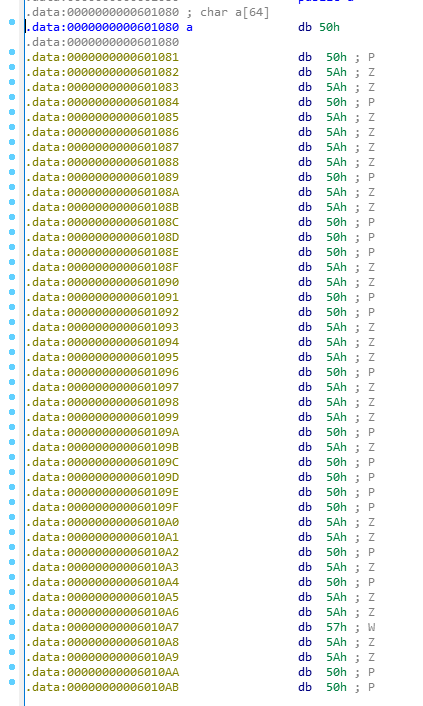Click address .data:0000000000601089
Screen dimensions: 423x706
coord(102,177)
